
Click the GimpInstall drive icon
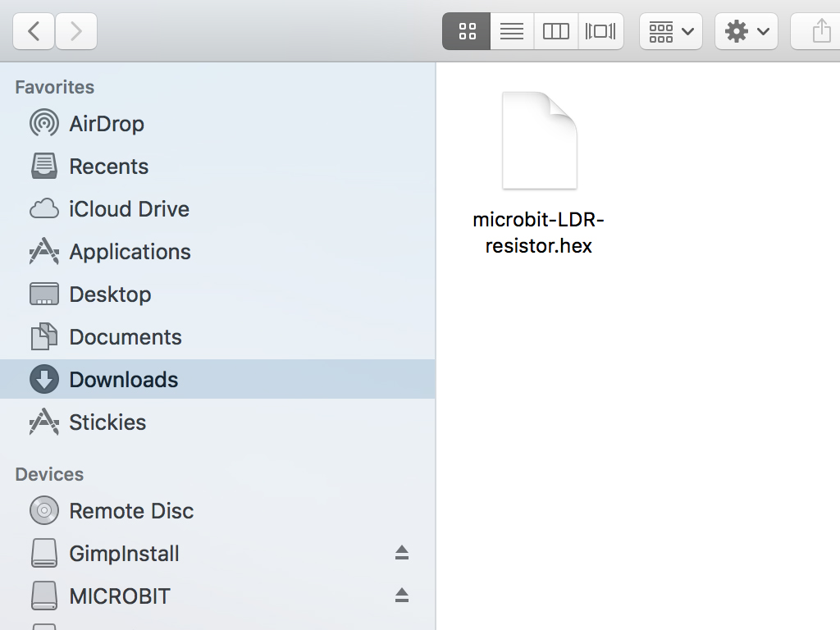44,553
